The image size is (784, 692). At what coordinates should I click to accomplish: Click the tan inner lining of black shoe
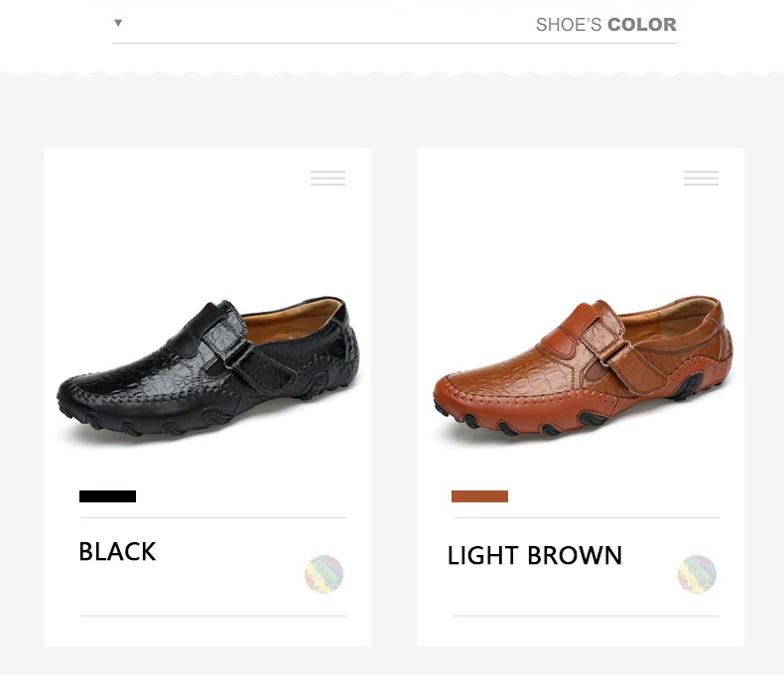point(288,324)
